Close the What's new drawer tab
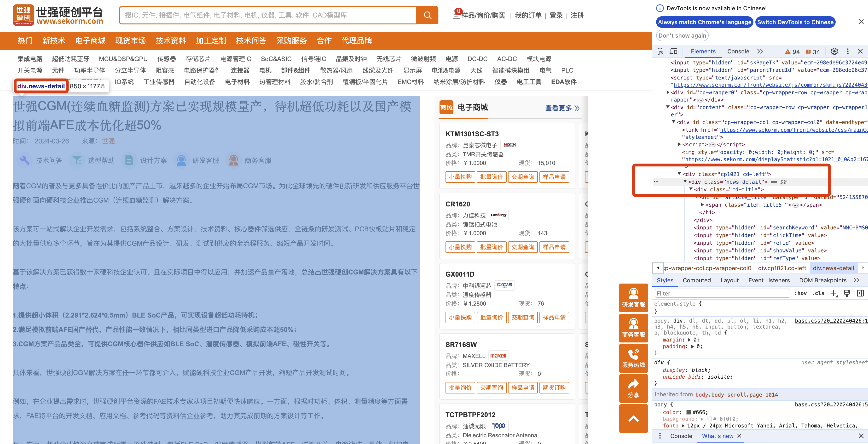 739,436
